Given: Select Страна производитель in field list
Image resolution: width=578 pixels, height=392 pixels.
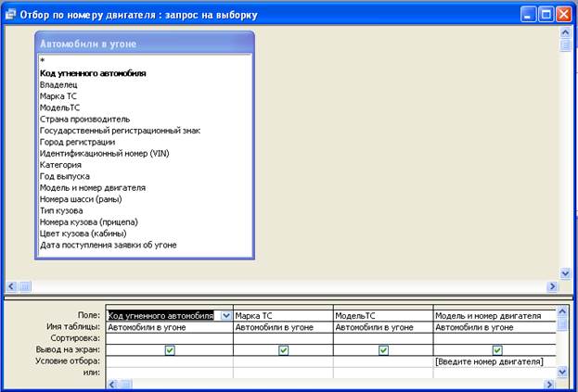Looking at the screenshot, I should point(84,119).
